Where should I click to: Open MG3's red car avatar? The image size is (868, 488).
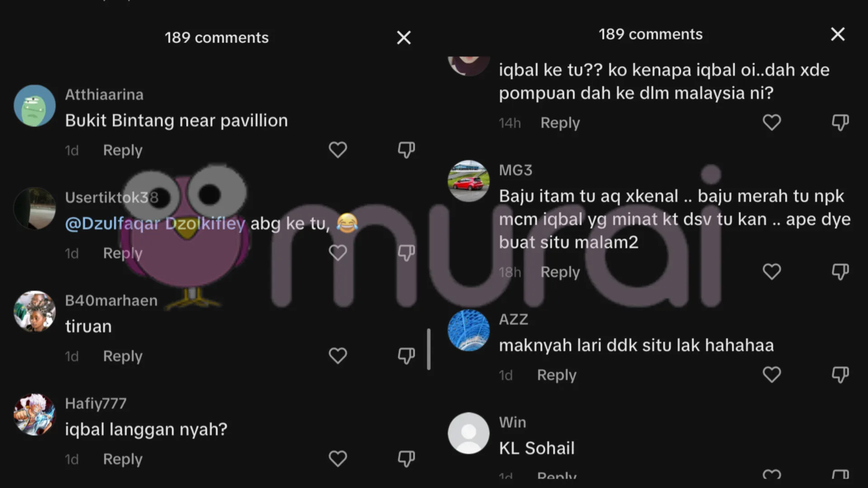pos(468,181)
